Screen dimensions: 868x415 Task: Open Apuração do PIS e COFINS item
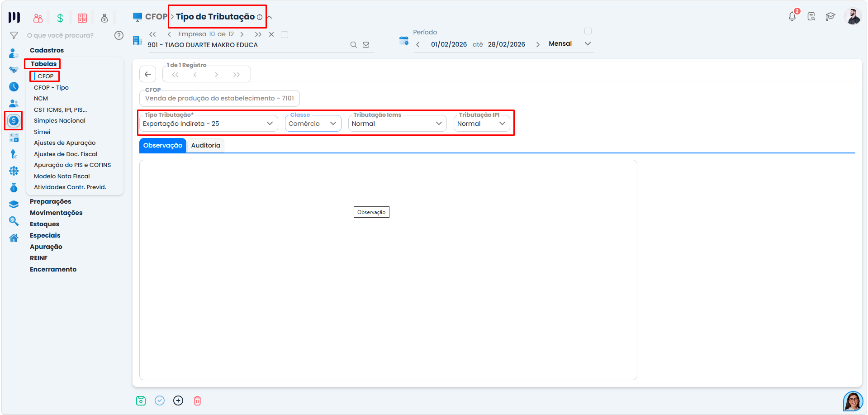[x=72, y=165]
